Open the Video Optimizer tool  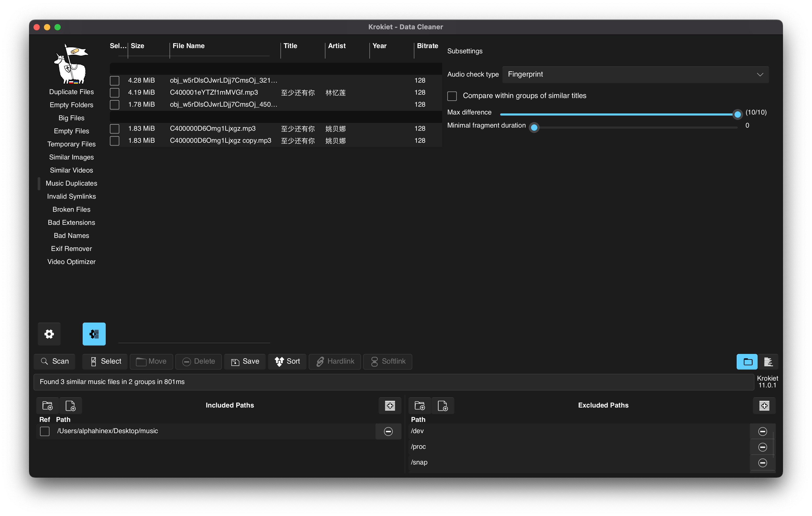[x=71, y=262]
